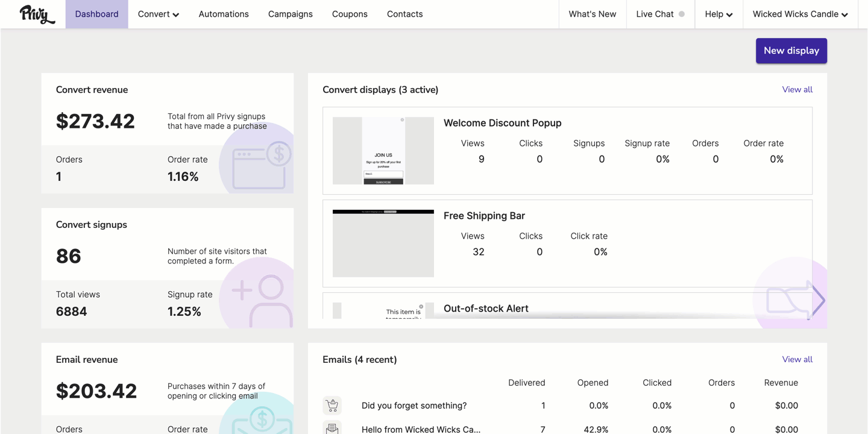Viewport: 868px width, 434px height.
Task: Select Coupons in the navigation bar
Action: [350, 14]
